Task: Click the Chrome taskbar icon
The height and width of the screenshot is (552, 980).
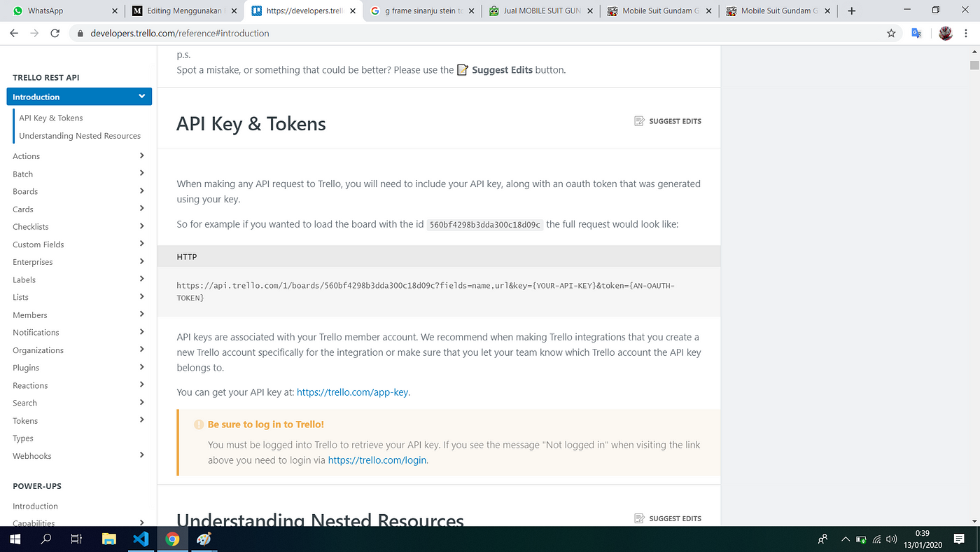Action: [172, 539]
